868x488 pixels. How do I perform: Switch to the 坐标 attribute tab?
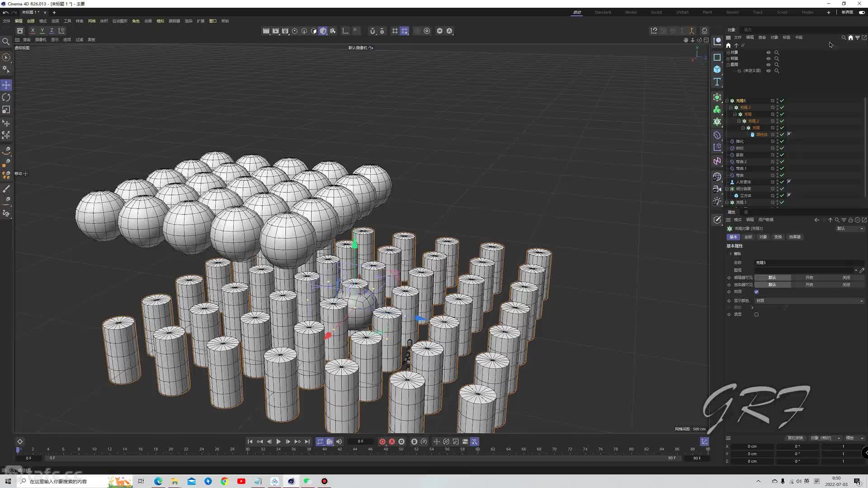[x=748, y=237]
